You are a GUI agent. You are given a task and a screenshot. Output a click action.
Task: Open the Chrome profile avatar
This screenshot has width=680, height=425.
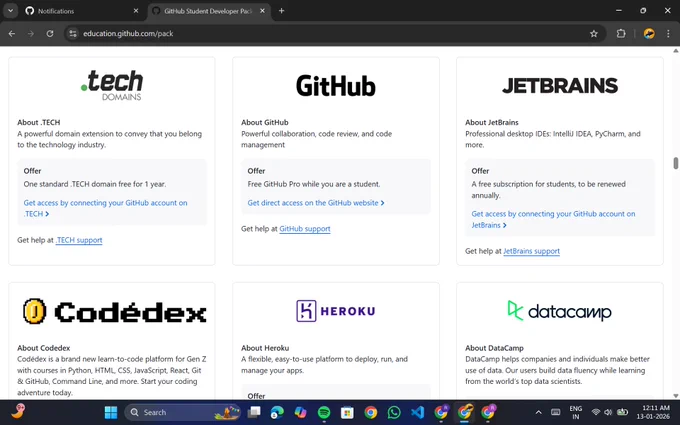649,33
